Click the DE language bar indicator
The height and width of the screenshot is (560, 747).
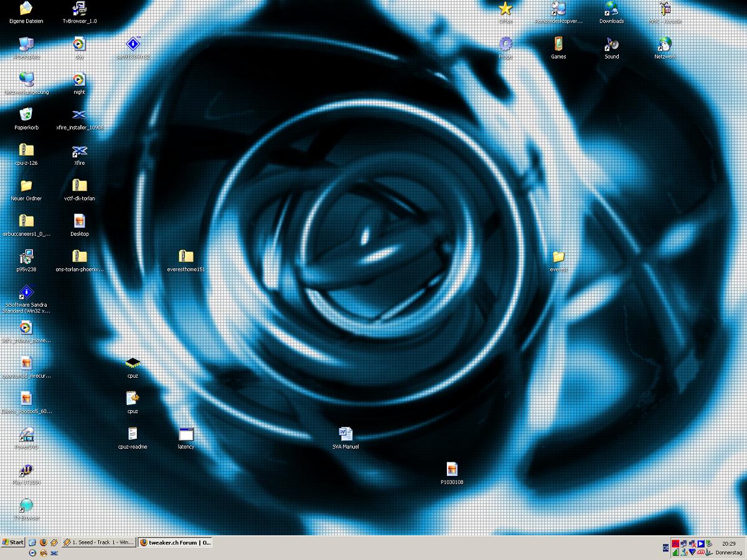coord(665,548)
